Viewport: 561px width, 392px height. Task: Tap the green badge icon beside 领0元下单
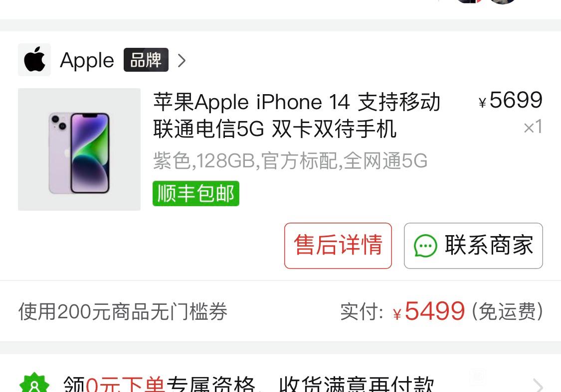[x=34, y=384]
